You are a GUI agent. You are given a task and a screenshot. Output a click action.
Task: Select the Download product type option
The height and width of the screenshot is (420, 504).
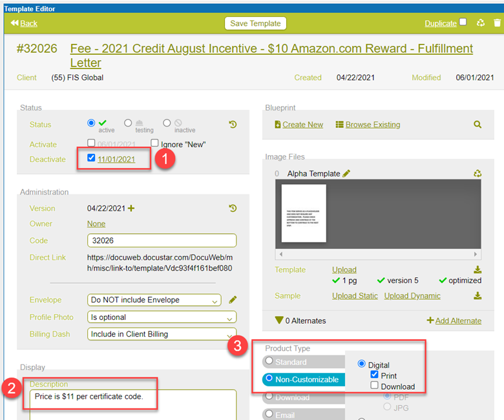[269, 397]
